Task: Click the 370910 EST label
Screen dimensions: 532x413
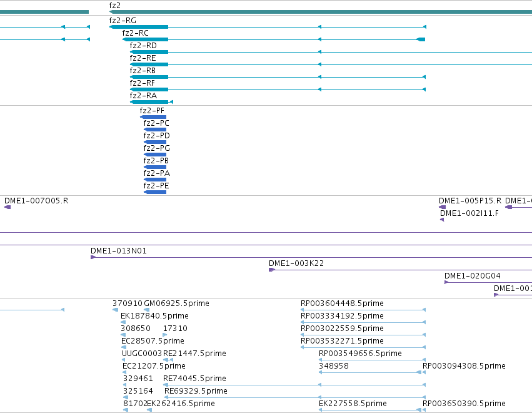Action: 128,303
